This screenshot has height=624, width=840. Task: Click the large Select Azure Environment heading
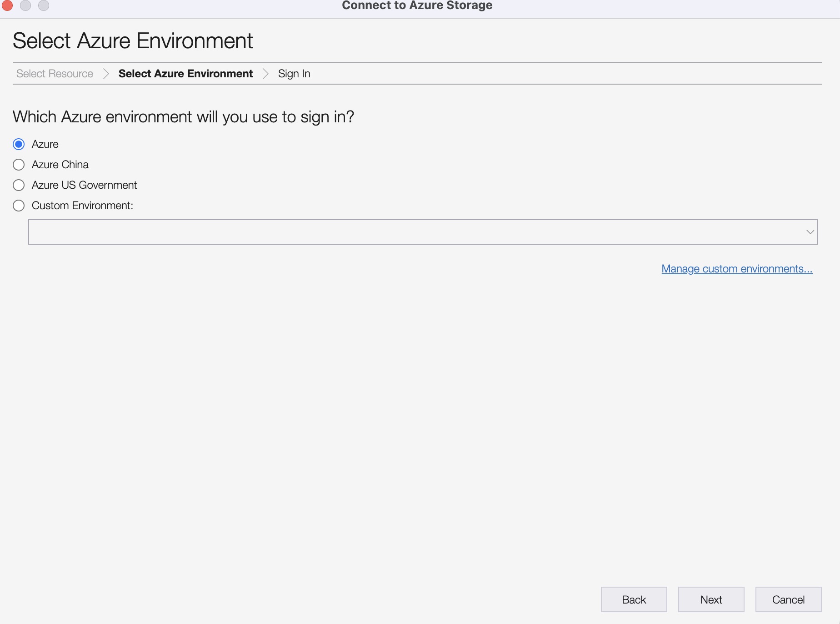(x=133, y=40)
